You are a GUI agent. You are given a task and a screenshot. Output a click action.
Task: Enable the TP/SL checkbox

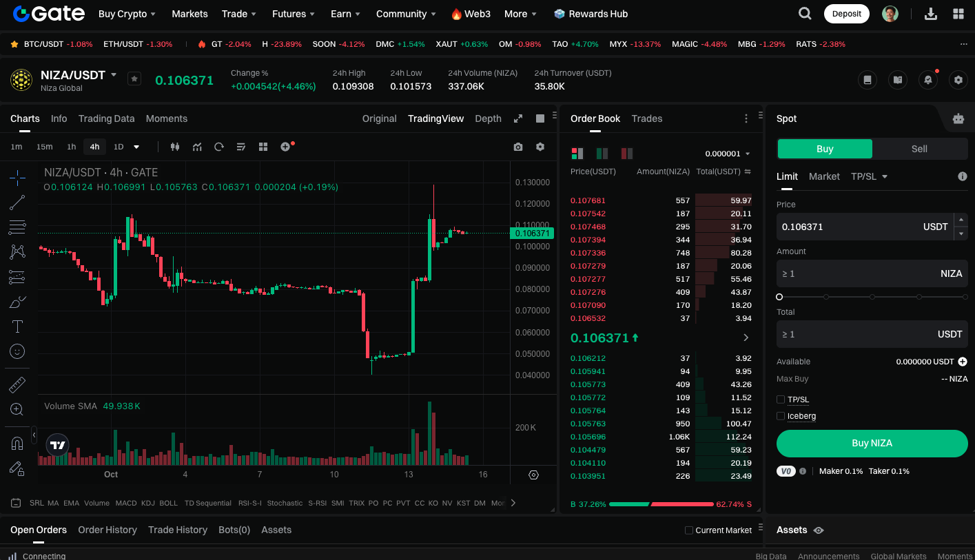click(781, 400)
